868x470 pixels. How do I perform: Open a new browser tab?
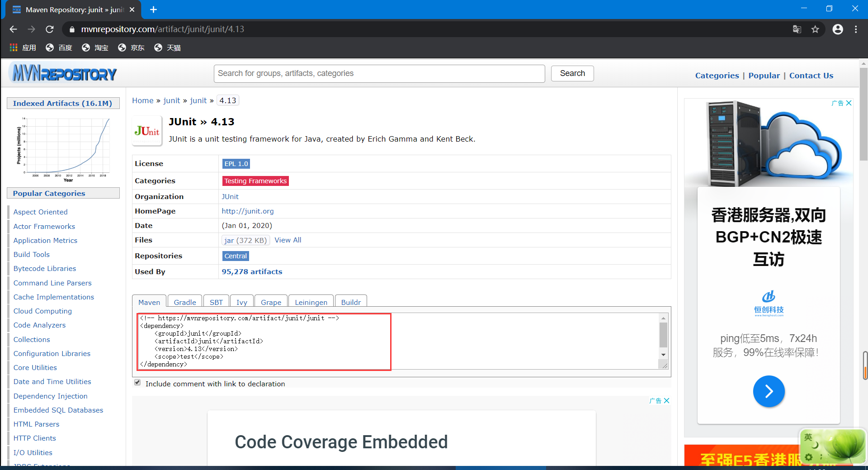(153, 9)
